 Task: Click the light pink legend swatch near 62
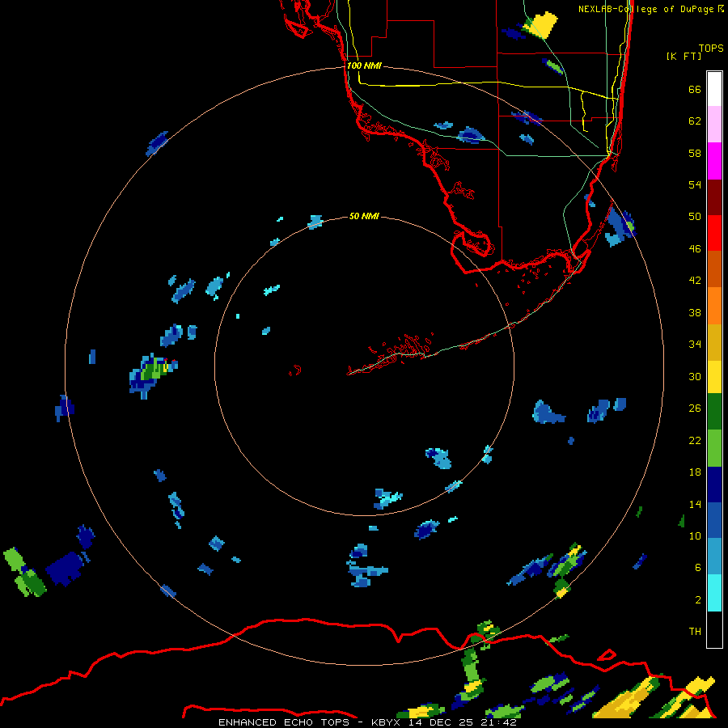point(714,125)
